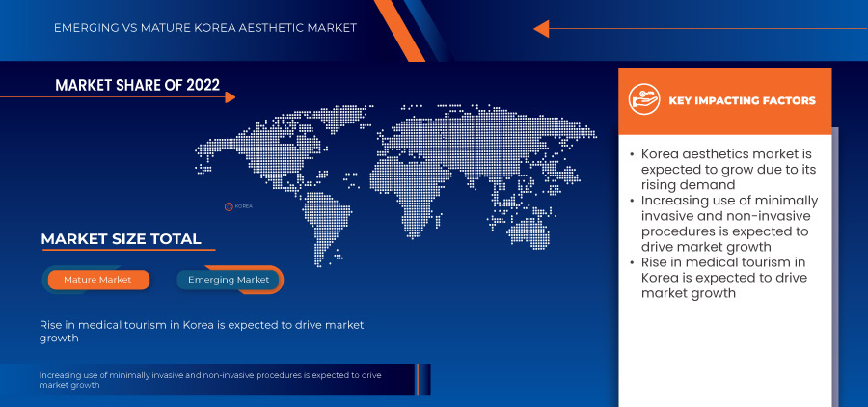Screen dimensions: 868x407
Task: Click the orange arrowhead at top right
Action: tap(541, 28)
